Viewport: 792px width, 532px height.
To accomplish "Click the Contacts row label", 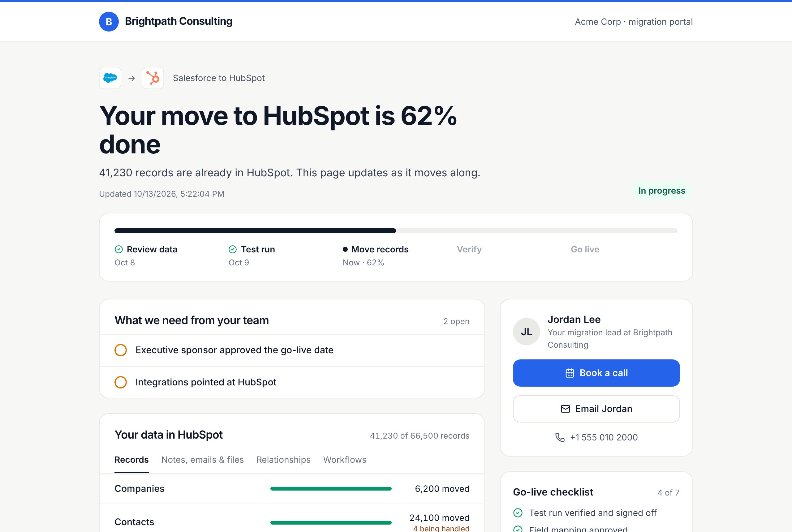I will pos(134,522).
